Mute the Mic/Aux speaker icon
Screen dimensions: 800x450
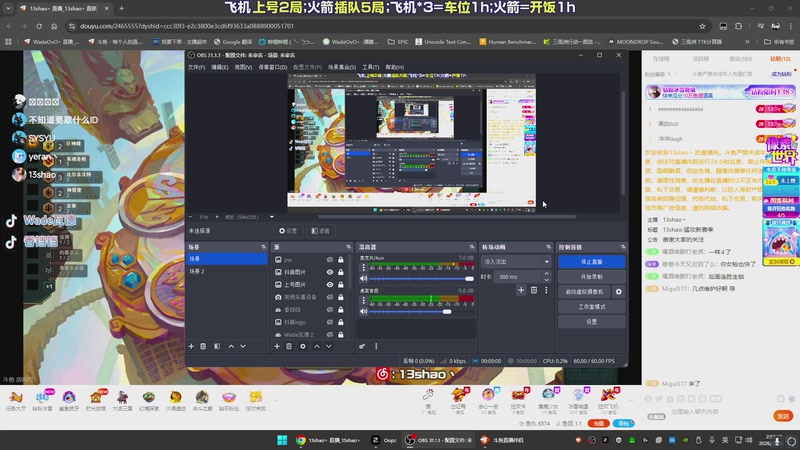[x=364, y=279]
